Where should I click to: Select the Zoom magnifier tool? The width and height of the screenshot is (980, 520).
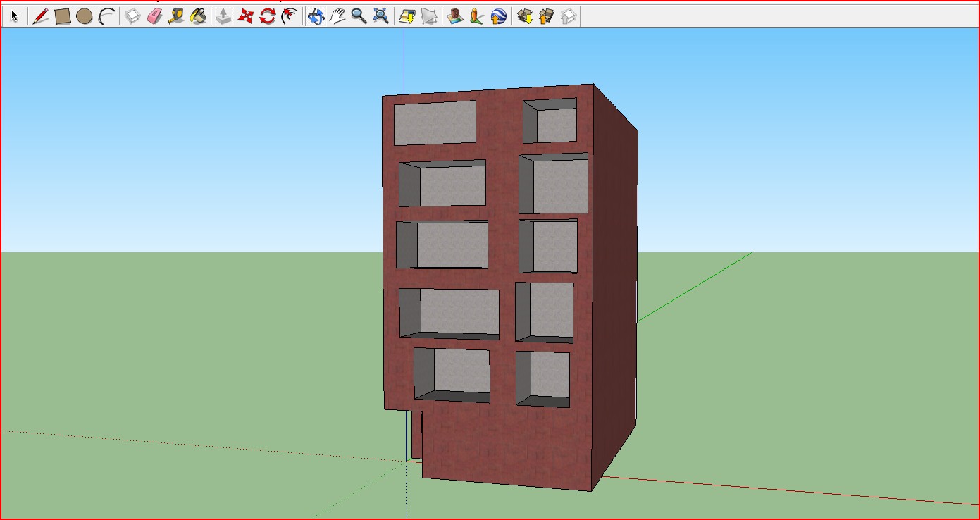pyautogui.click(x=359, y=16)
